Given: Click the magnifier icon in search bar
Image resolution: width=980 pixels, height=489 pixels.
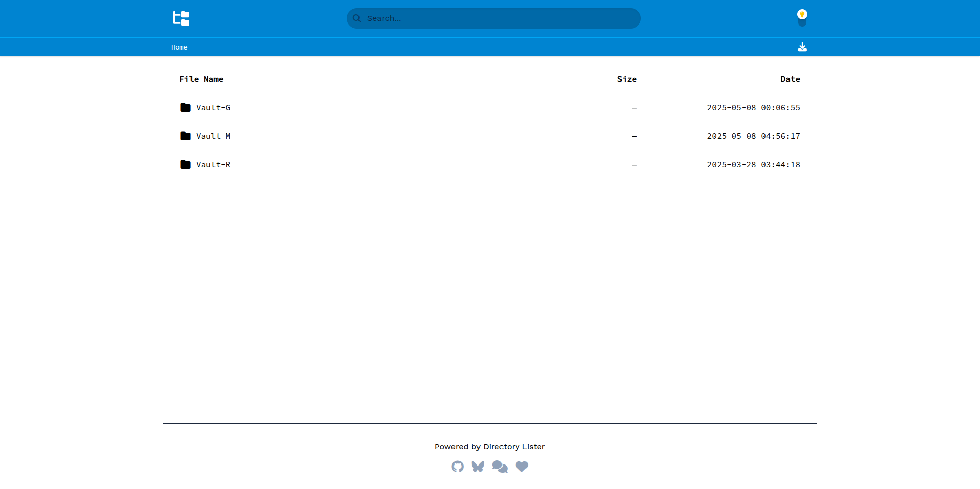Looking at the screenshot, I should [357, 18].
